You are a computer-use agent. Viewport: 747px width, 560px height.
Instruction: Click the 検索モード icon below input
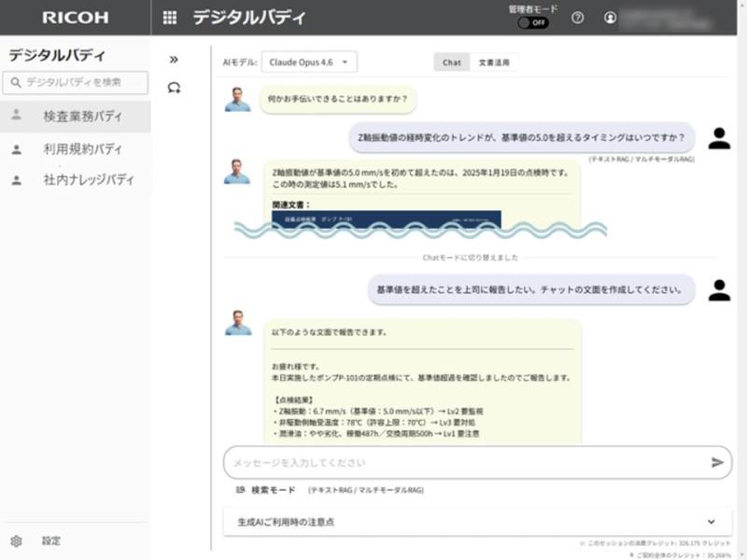[241, 489]
